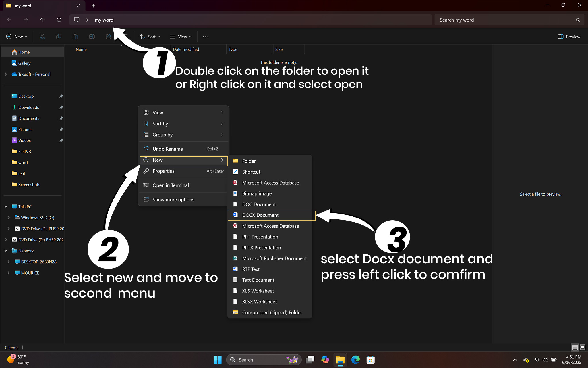The width and height of the screenshot is (588, 368).
Task: Collapse the This PC tree node
Action: pos(6,207)
